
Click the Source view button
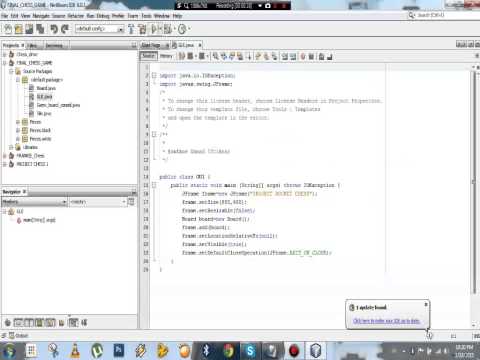pos(148,56)
